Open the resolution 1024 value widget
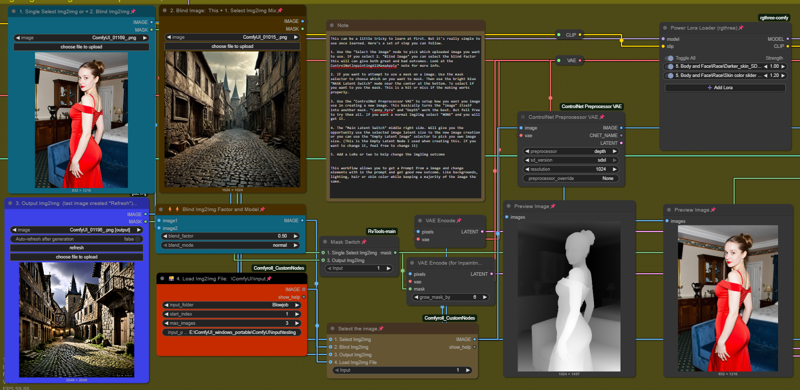Image resolution: width=800 pixels, height=390 pixels. point(571,169)
